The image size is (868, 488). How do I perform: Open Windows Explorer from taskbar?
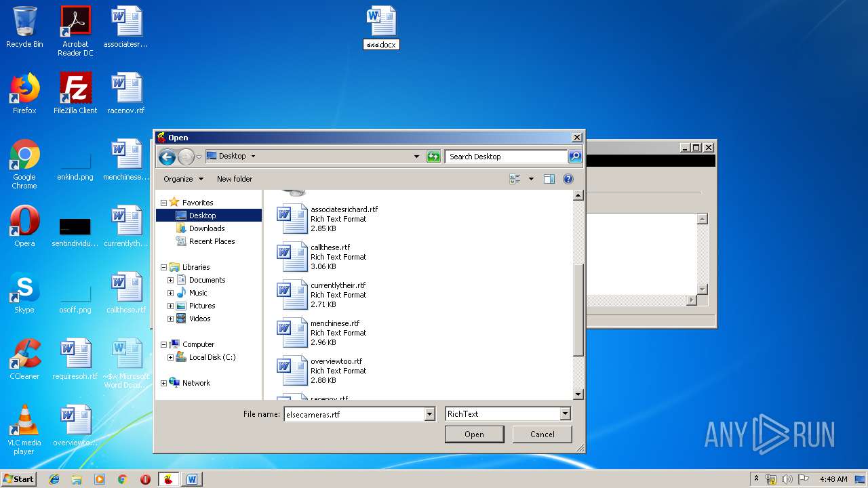pyautogui.click(x=77, y=479)
